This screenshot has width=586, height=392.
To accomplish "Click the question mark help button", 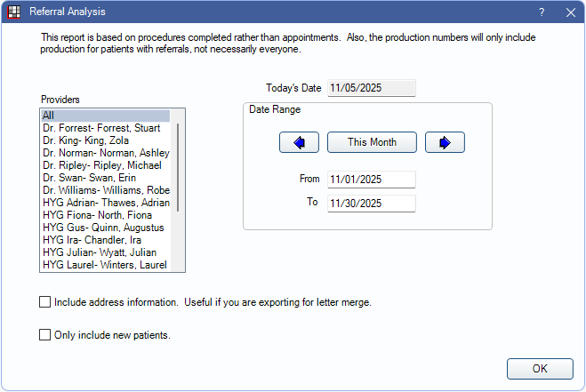I will pyautogui.click(x=542, y=12).
